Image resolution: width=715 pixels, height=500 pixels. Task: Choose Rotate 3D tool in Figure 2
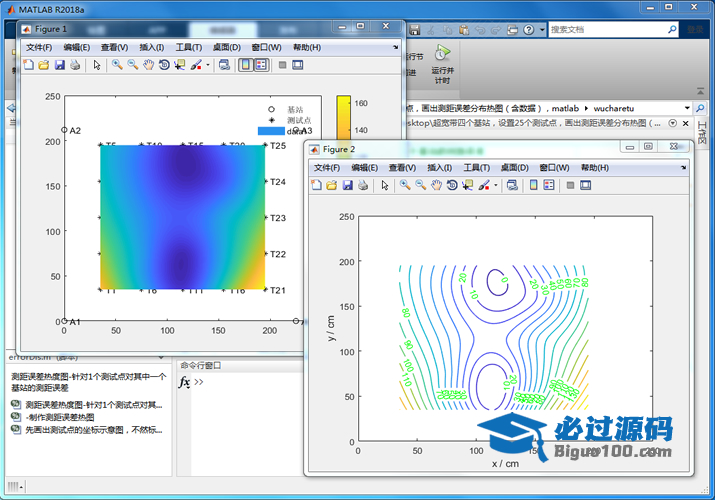(x=452, y=185)
